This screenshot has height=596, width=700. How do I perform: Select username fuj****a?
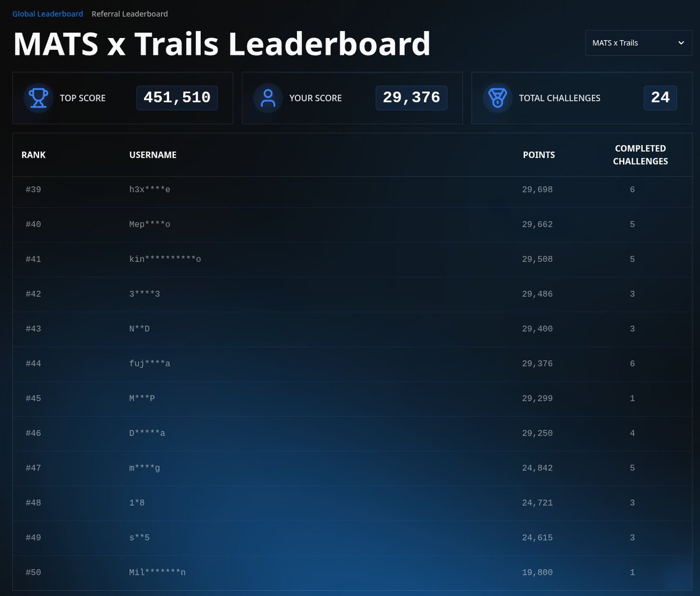[150, 364]
